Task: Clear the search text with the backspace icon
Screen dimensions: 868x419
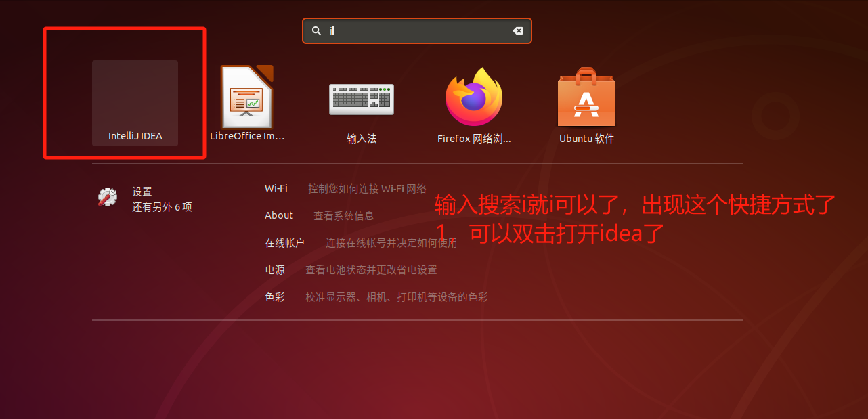Action: [517, 30]
